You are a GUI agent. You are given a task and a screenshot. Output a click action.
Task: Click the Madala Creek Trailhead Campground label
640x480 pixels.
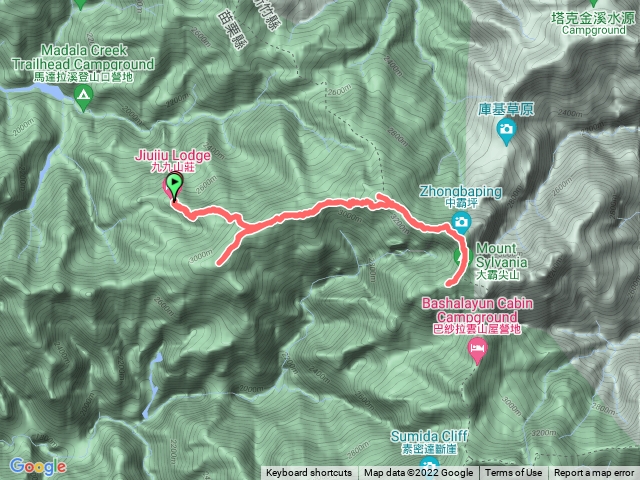[83, 63]
